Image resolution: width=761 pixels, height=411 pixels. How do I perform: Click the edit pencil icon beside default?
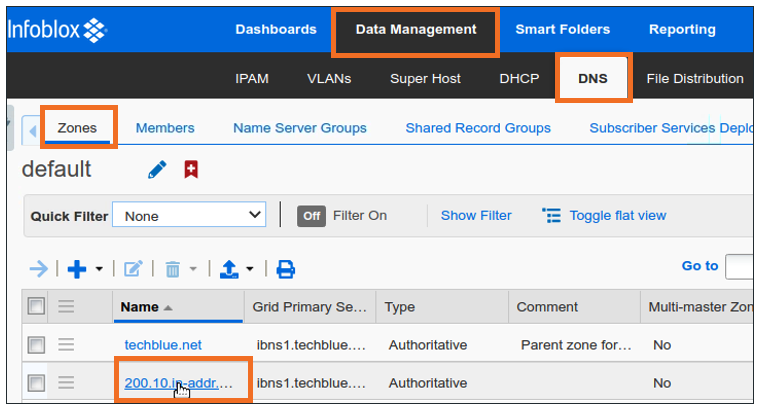click(157, 170)
